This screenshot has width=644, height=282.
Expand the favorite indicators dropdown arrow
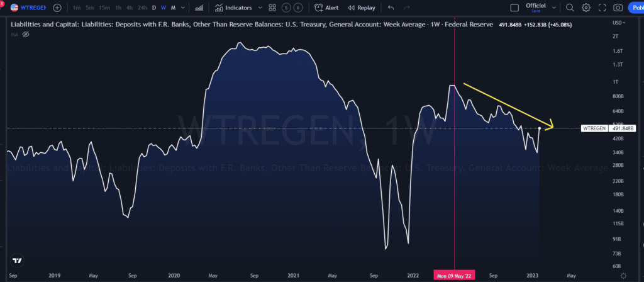tap(260, 8)
